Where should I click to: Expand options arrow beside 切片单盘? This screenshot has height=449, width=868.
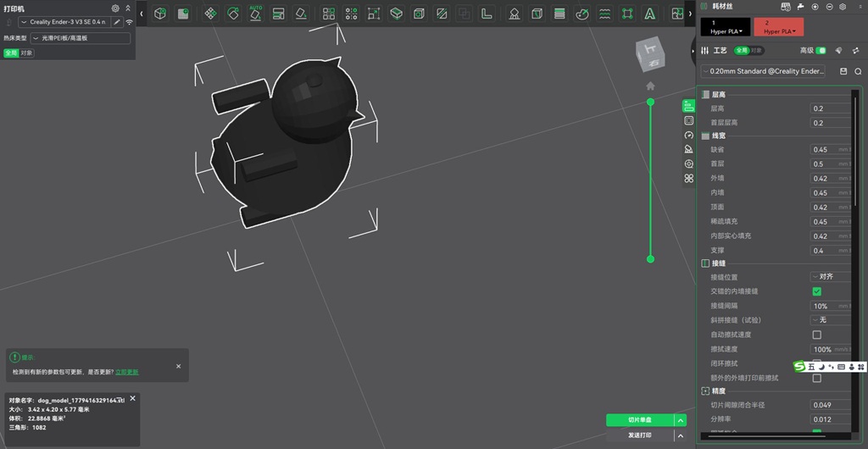[681, 420]
